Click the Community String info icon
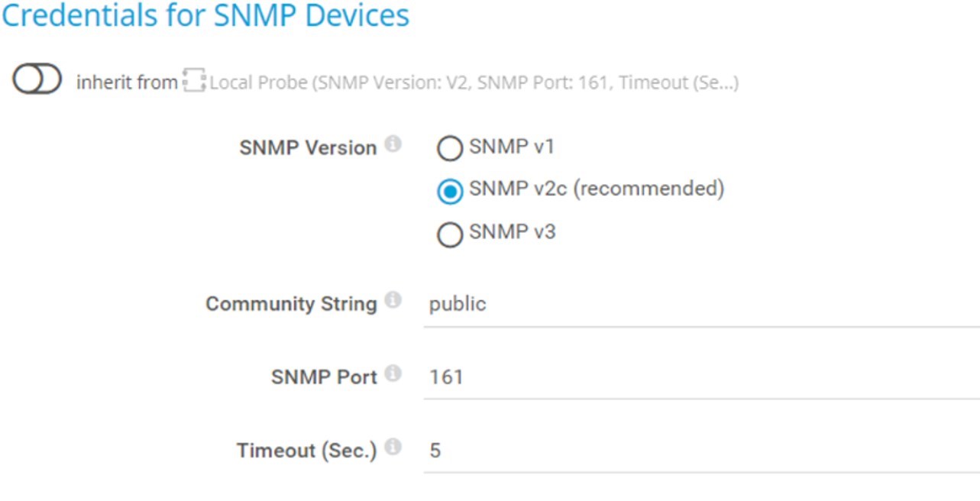This screenshot has height=501, width=980. tap(393, 300)
